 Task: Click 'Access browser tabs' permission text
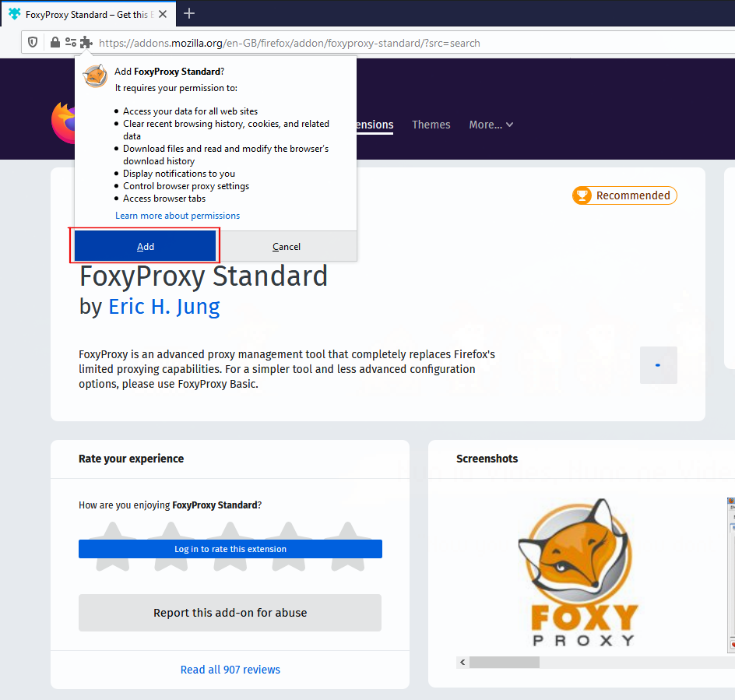pyautogui.click(x=164, y=199)
